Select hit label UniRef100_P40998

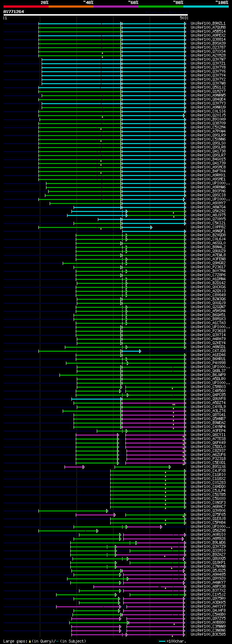click(208, 363)
